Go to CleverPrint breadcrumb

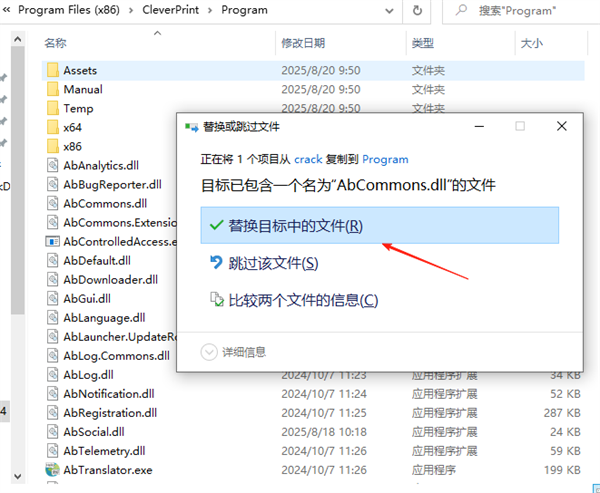(171, 10)
